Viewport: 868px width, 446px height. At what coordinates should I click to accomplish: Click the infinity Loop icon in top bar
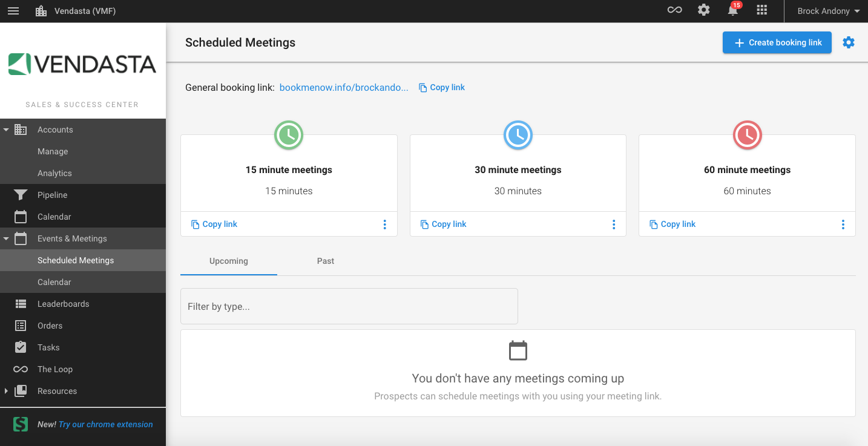(674, 10)
